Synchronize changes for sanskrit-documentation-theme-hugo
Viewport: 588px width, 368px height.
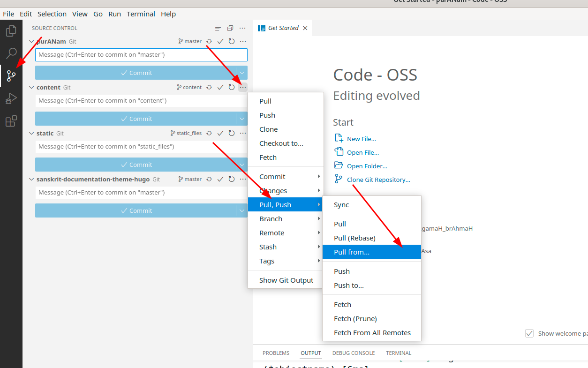pyautogui.click(x=209, y=179)
